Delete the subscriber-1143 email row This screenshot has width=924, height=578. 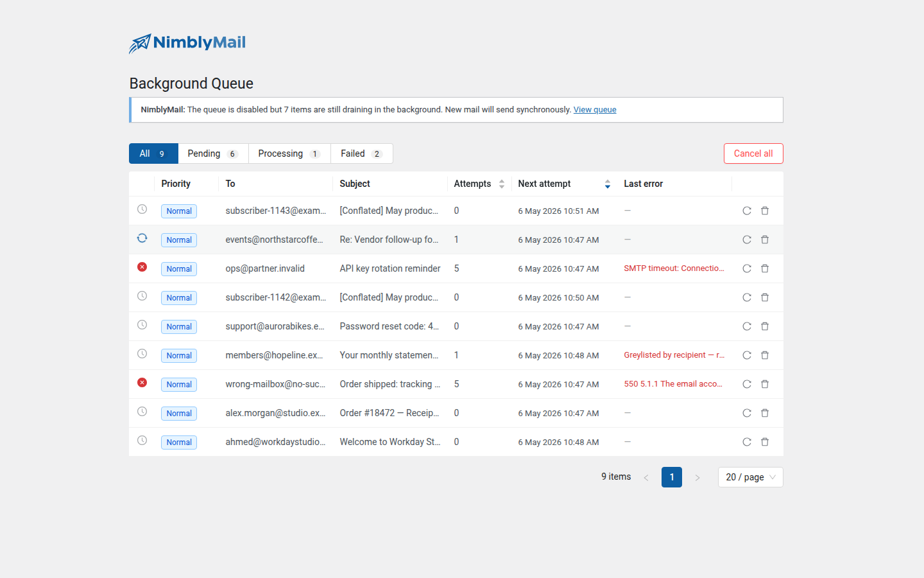point(765,211)
